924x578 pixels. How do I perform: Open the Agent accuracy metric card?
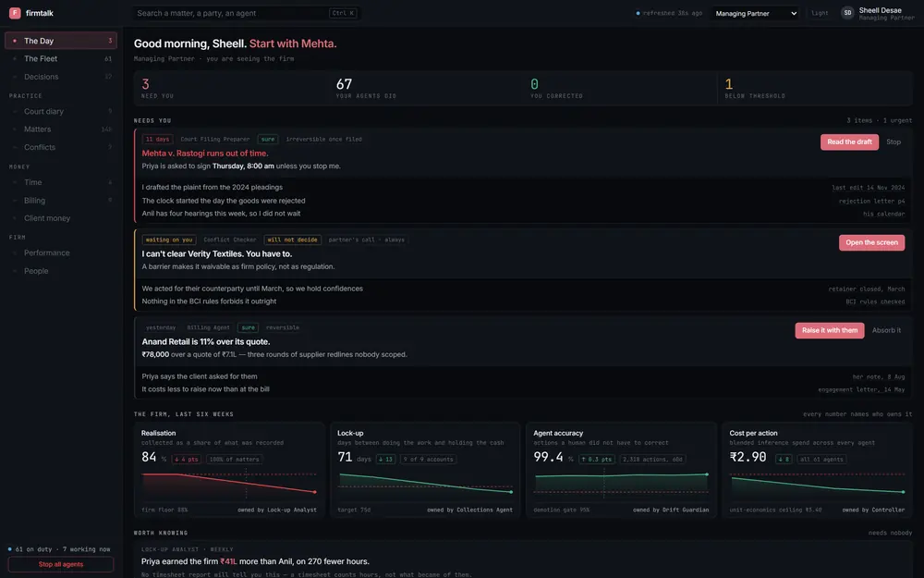click(x=621, y=470)
